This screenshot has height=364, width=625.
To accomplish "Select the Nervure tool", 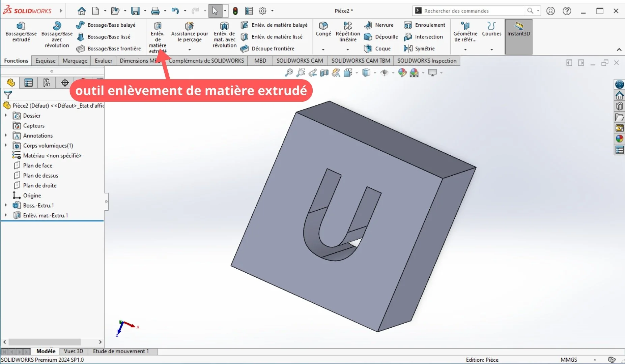I will tap(379, 25).
